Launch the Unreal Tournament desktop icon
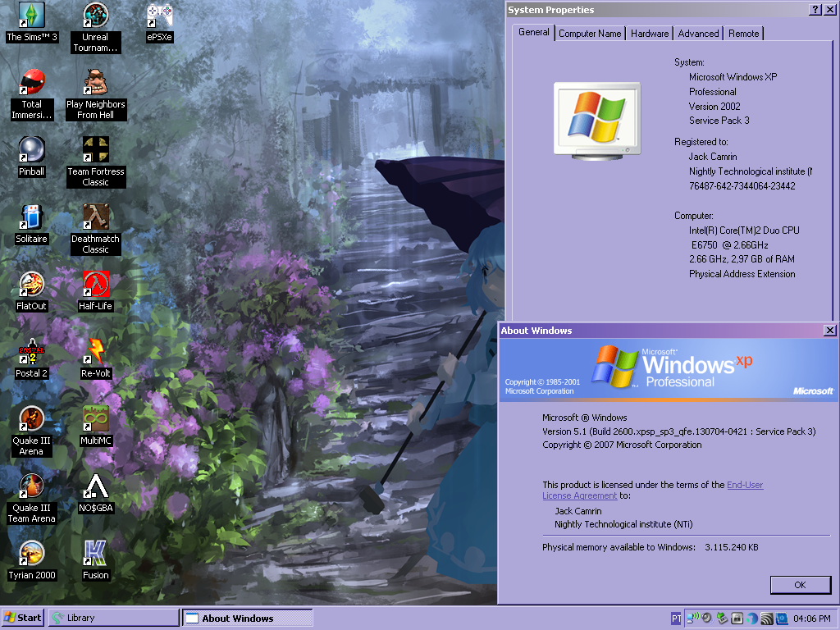Viewport: 840px width, 630px height. tap(96, 16)
